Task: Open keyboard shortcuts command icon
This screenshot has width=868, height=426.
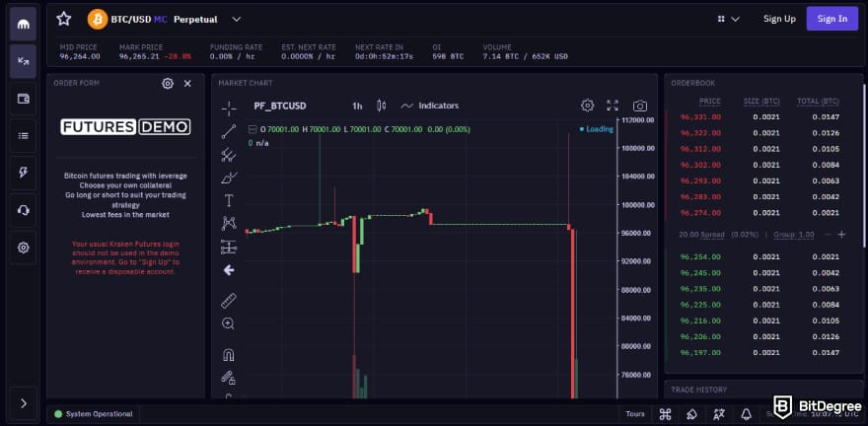Action: 666,414
